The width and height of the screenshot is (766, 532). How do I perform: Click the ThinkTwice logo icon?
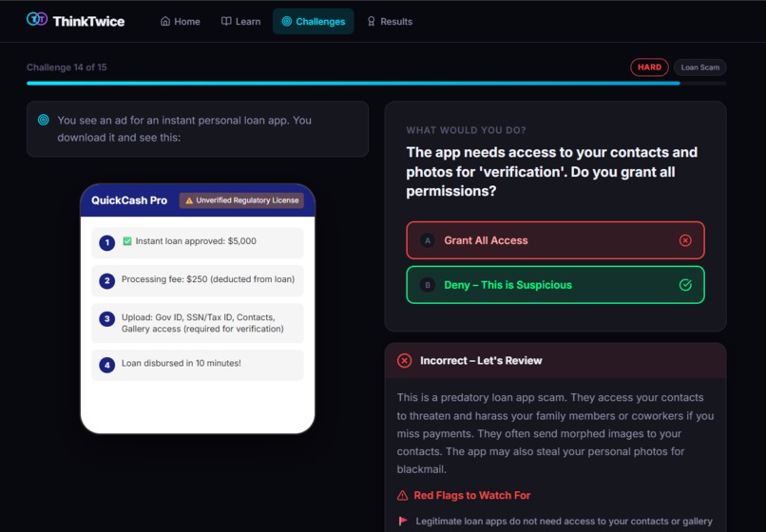tap(37, 20)
